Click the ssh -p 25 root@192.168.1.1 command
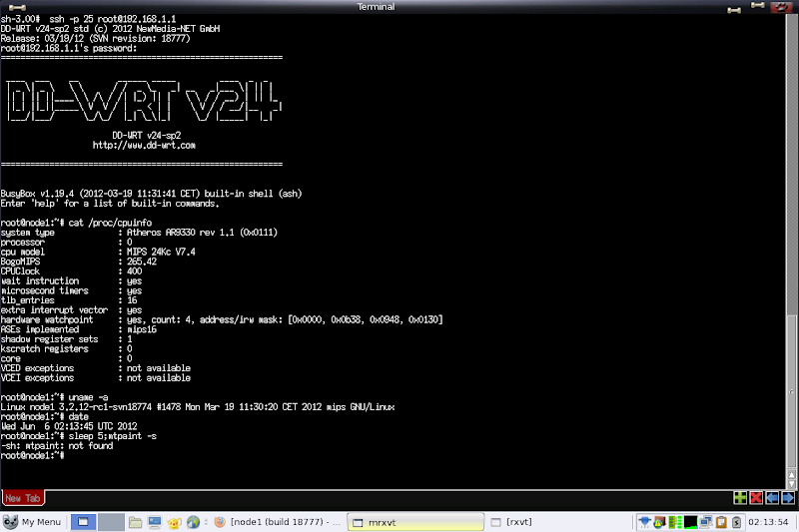The height and width of the screenshot is (532, 799). coord(113,19)
